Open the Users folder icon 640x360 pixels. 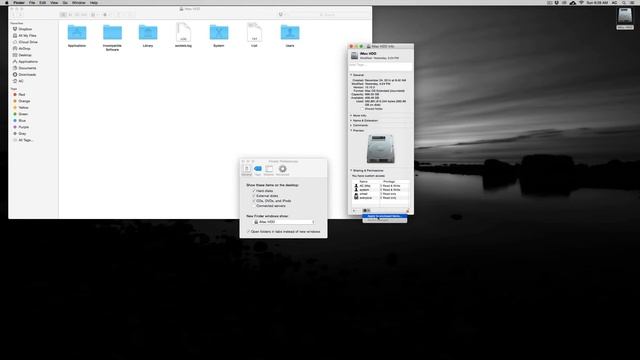coord(290,32)
